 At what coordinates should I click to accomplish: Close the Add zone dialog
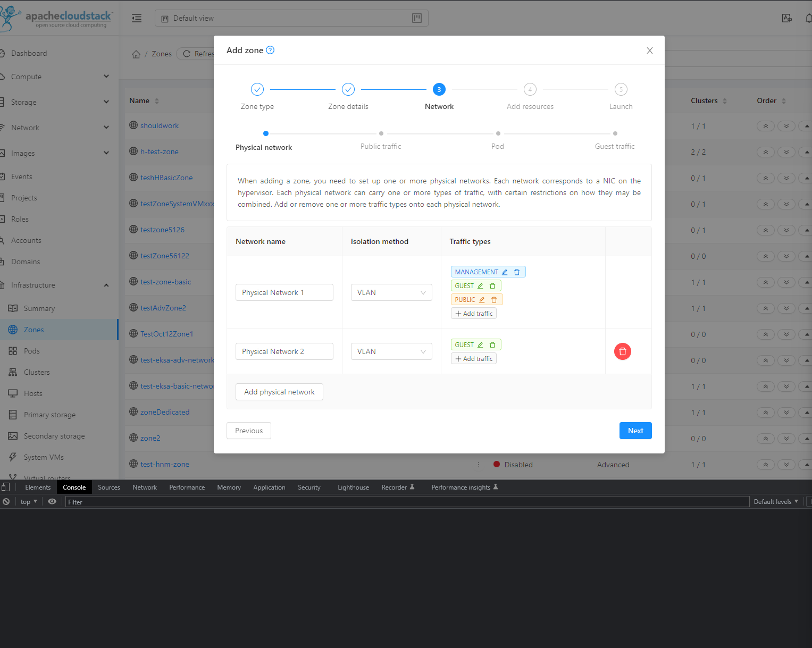point(650,51)
